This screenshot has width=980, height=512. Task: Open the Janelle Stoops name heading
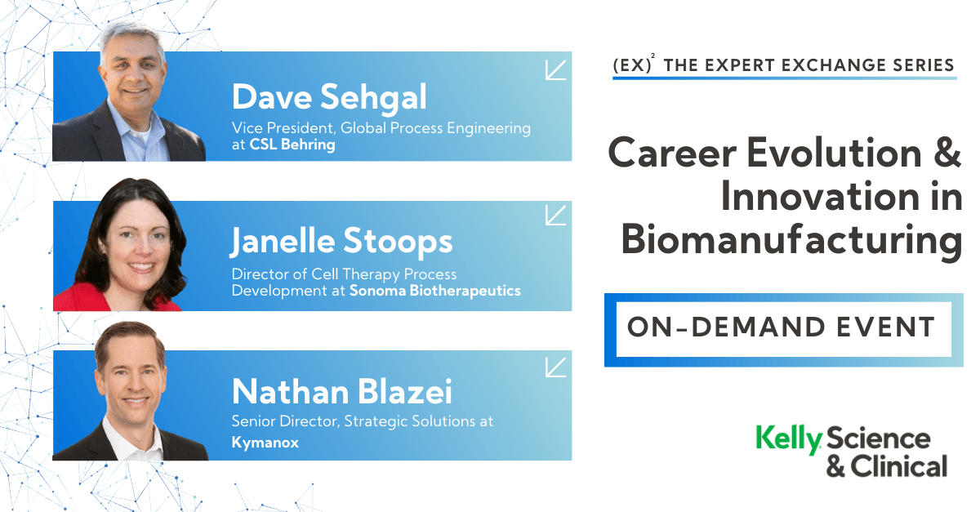[x=341, y=242]
